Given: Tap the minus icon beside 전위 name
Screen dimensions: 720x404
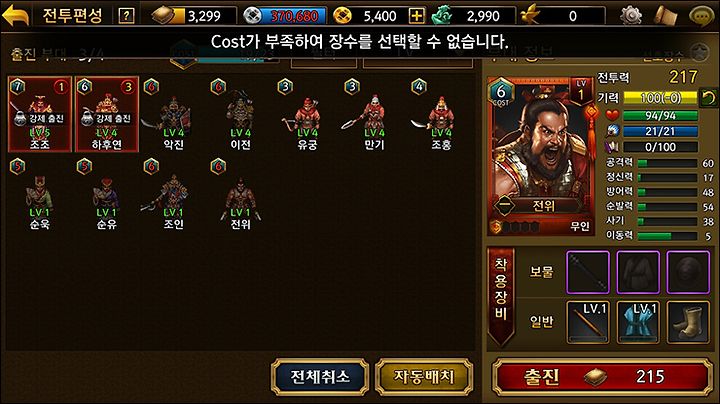Looking at the screenshot, I should (504, 206).
